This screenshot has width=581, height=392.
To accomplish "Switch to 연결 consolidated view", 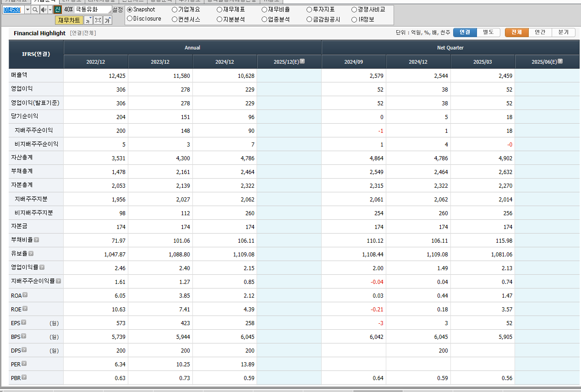I will click(x=465, y=32).
